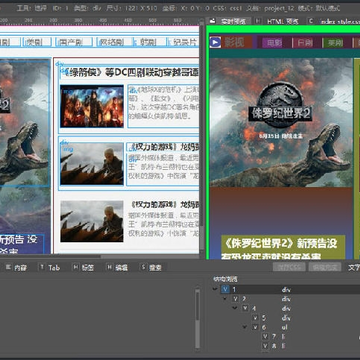Screen dimensions: 360x360
Task: Open the 搜索 tab
Action: tap(155, 268)
